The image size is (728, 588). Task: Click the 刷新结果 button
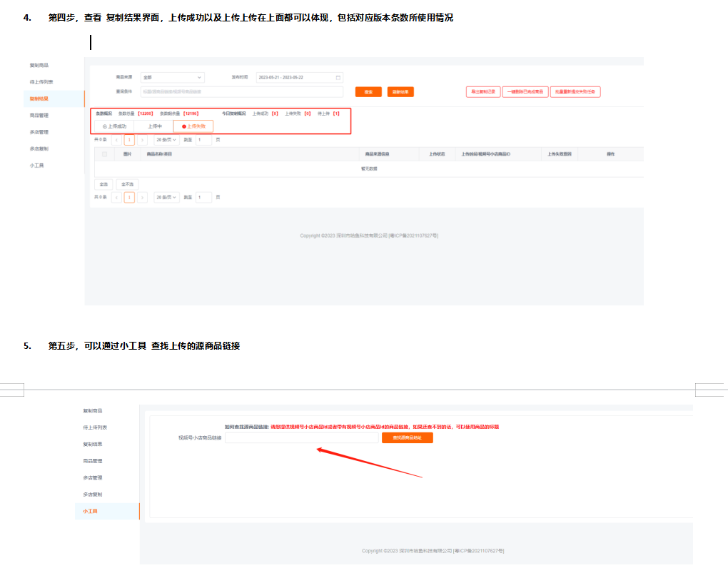click(x=400, y=92)
